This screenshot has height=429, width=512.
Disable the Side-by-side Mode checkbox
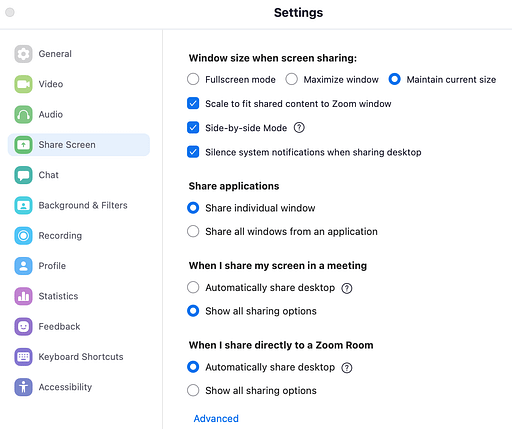coord(193,128)
